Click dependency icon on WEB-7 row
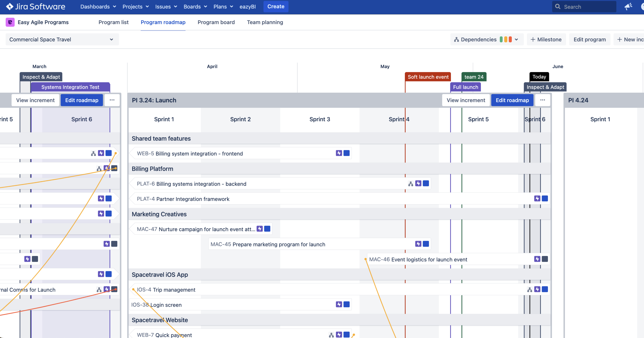The height and width of the screenshot is (338, 644). [331, 335]
